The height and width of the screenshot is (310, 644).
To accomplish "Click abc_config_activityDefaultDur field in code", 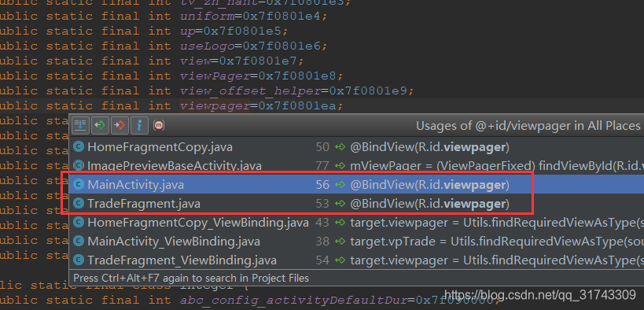I will point(293,301).
